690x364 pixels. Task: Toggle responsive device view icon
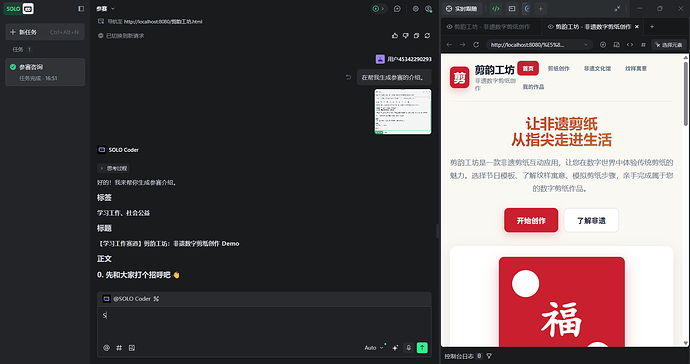click(617, 44)
